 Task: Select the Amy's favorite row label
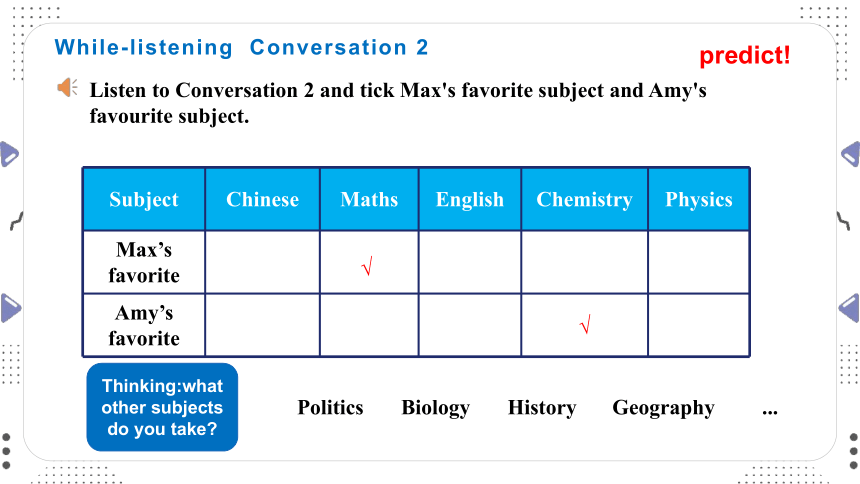tap(144, 325)
